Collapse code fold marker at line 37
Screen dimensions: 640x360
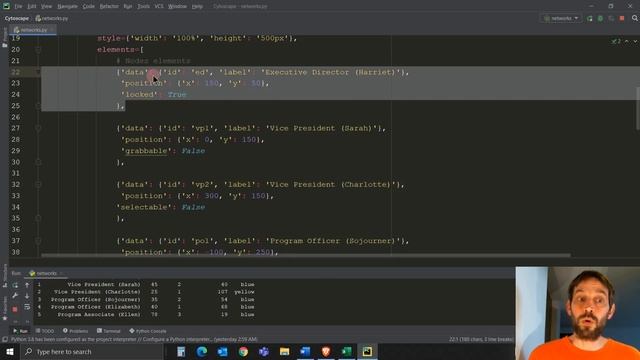38,241
